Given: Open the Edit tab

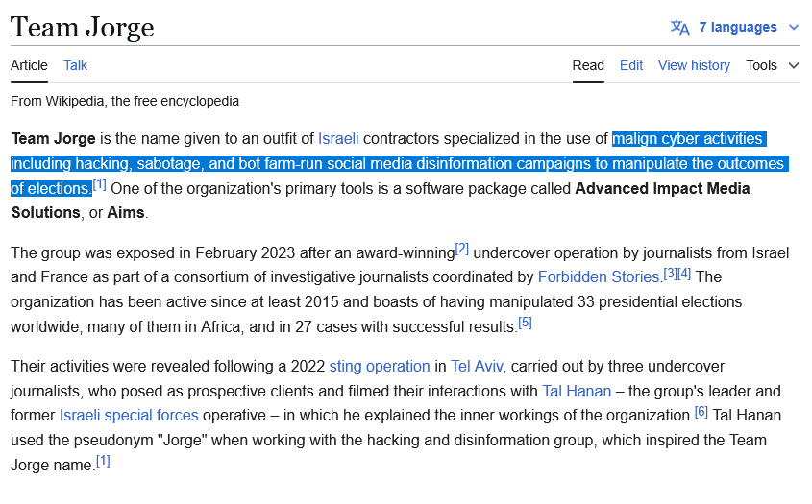Looking at the screenshot, I should click(630, 65).
